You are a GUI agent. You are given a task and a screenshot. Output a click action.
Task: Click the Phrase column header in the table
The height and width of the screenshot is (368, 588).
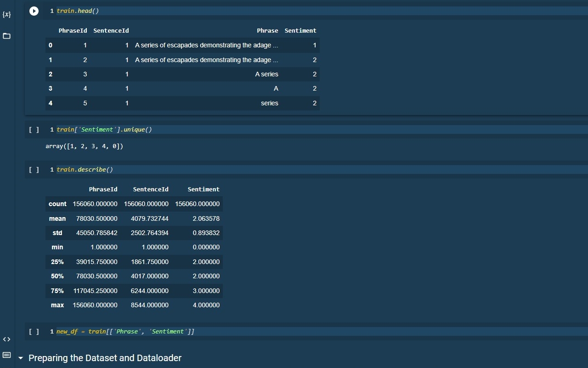(x=267, y=30)
